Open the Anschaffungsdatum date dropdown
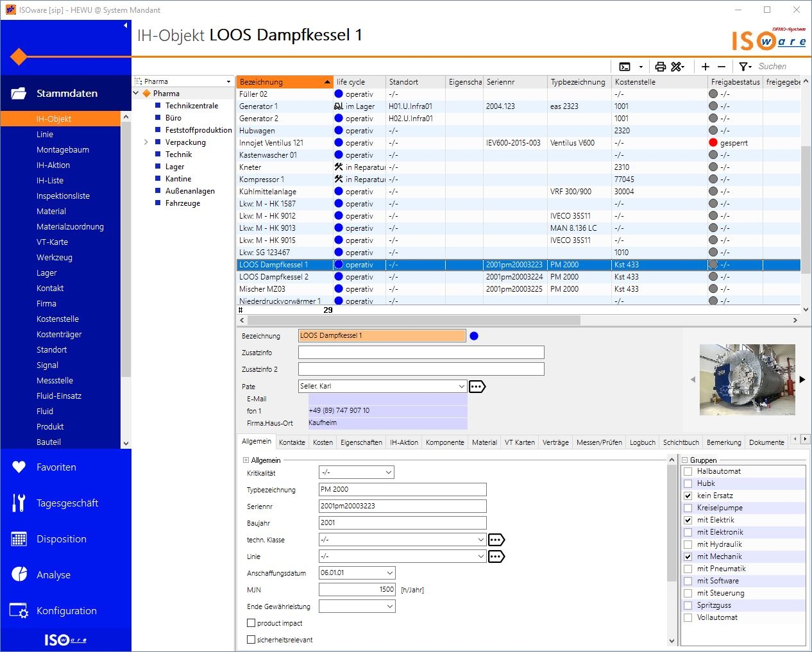The image size is (812, 652). tap(389, 573)
